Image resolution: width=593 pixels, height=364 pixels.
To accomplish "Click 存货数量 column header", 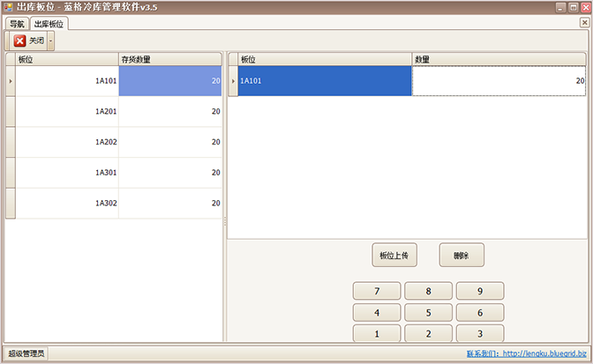I will click(x=169, y=59).
